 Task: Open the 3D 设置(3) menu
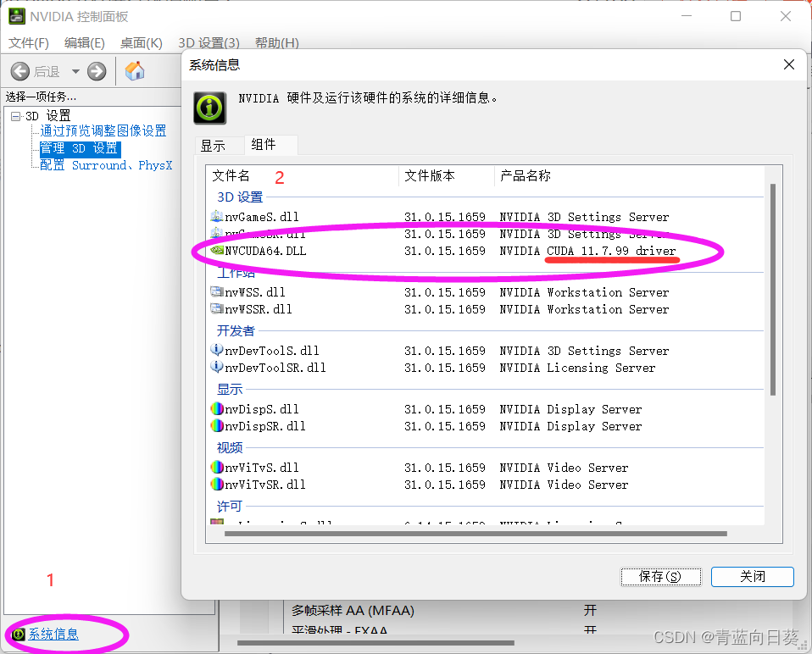pyautogui.click(x=209, y=43)
